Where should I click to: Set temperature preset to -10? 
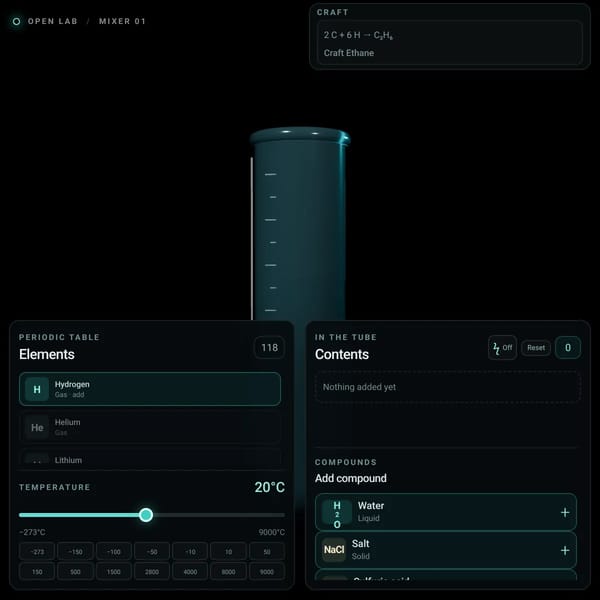190,551
